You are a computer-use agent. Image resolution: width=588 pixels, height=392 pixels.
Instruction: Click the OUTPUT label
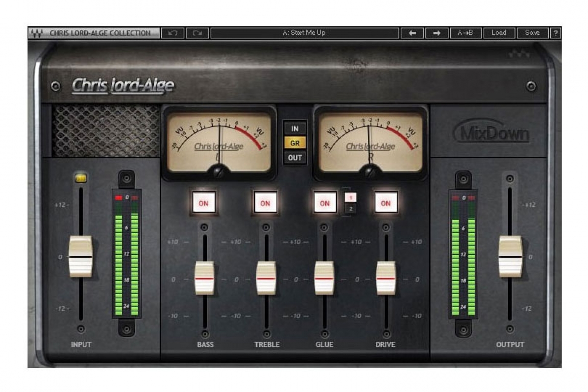510,344
